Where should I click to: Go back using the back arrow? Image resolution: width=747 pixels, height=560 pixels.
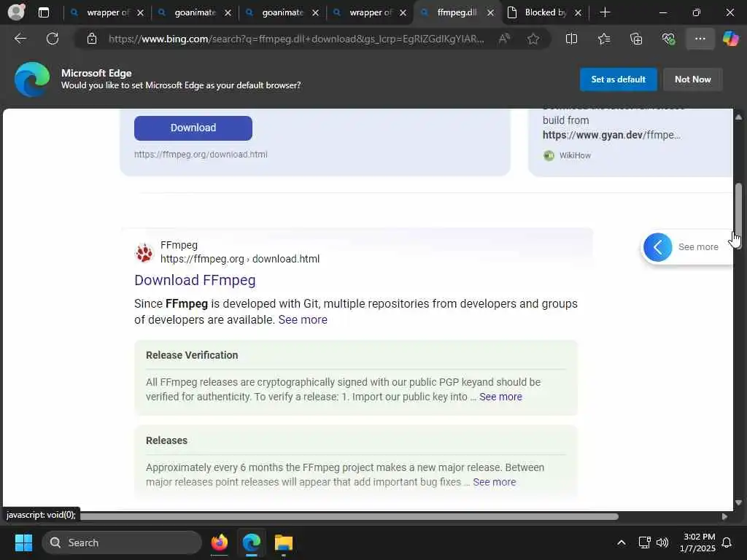20,39
